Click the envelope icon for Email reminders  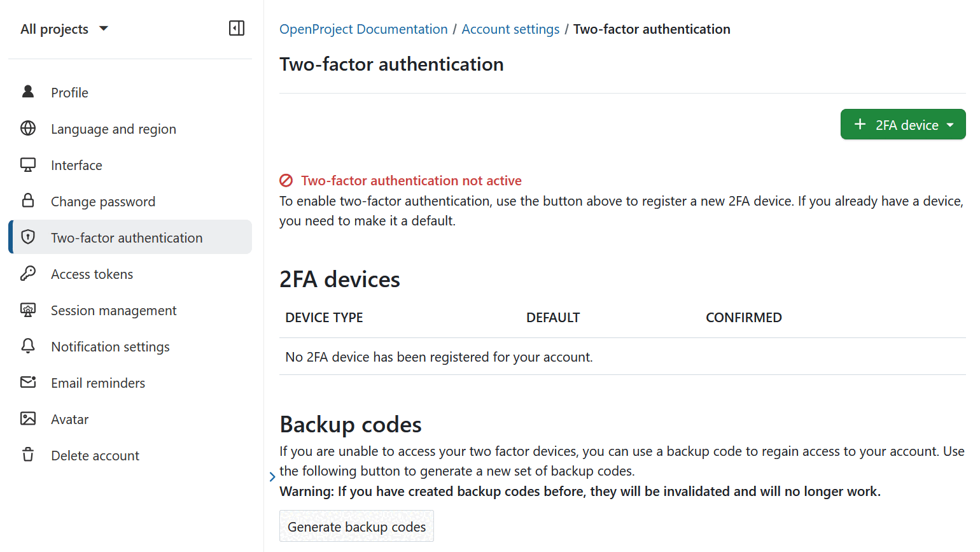coord(28,382)
